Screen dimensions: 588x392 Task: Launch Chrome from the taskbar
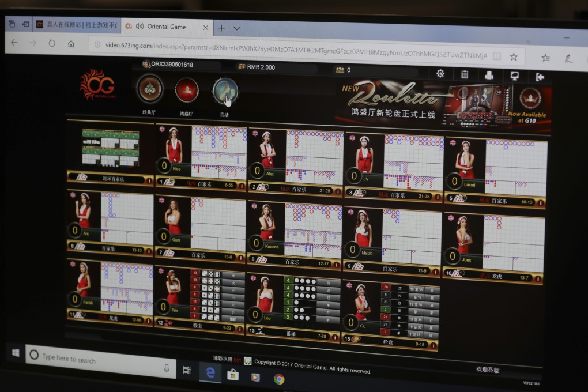(x=279, y=379)
